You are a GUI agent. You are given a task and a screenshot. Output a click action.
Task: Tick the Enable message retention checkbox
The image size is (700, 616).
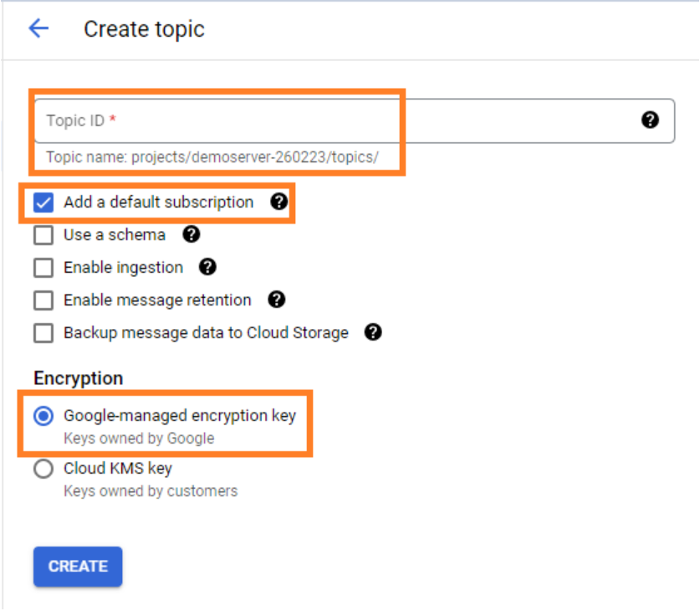(x=43, y=300)
